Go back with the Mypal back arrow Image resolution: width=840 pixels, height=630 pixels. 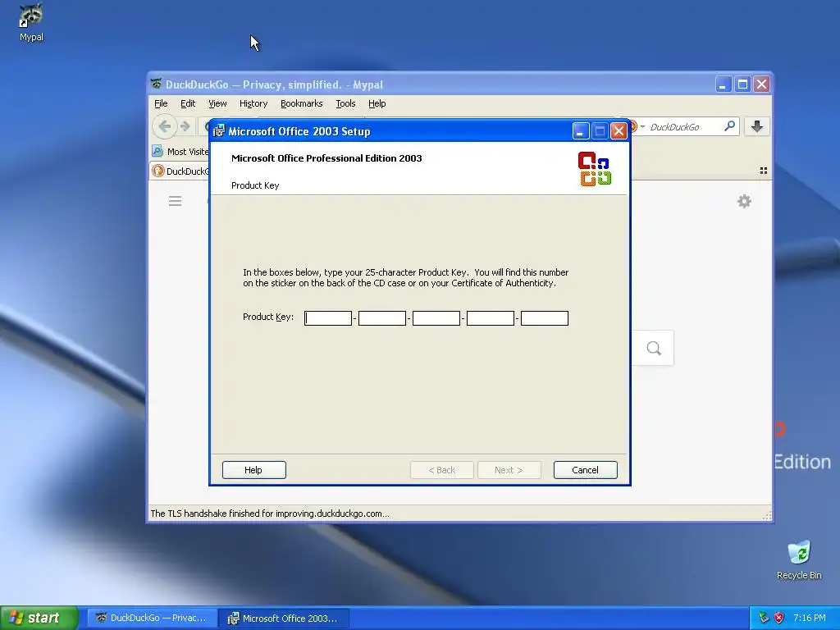click(x=165, y=126)
